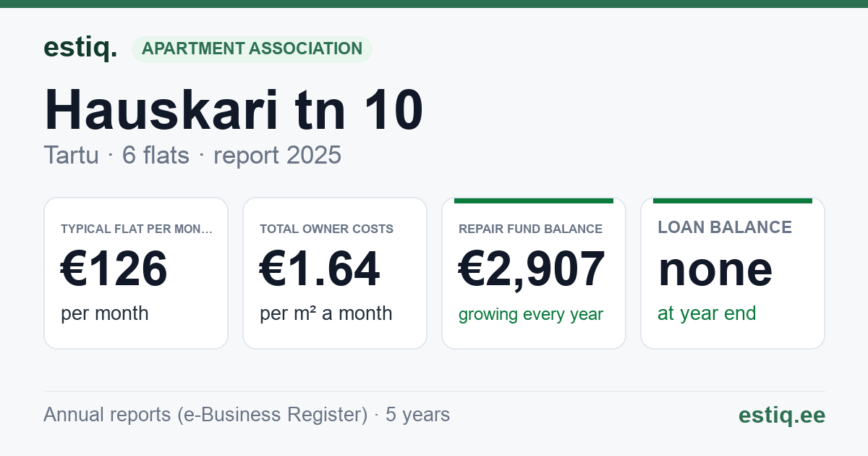
Task: Click the 'growing every year' text
Action: pyautogui.click(x=531, y=315)
